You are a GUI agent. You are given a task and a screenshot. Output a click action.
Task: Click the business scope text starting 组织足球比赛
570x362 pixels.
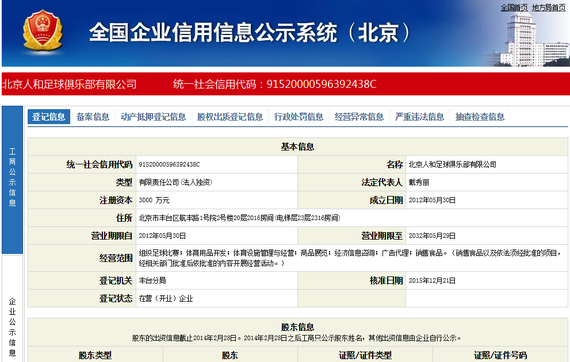[350, 258]
